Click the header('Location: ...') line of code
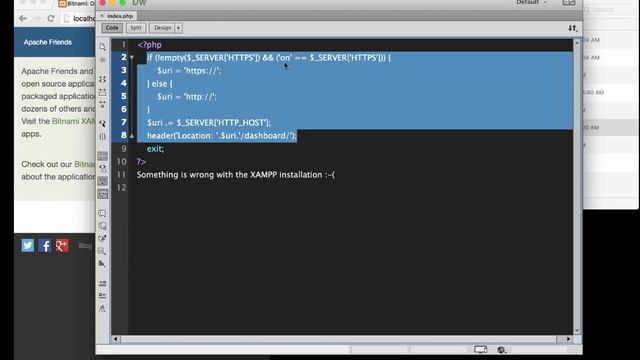 222,136
